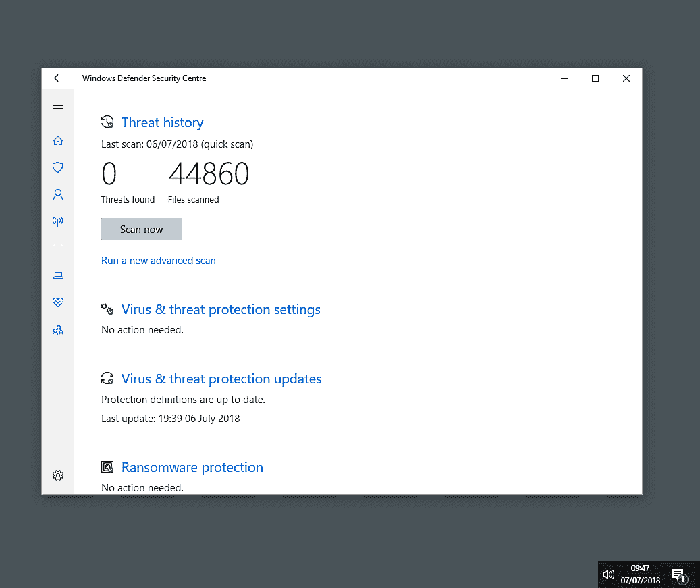Select Virus & threat protection shield icon
700x588 pixels.
pyautogui.click(x=58, y=167)
